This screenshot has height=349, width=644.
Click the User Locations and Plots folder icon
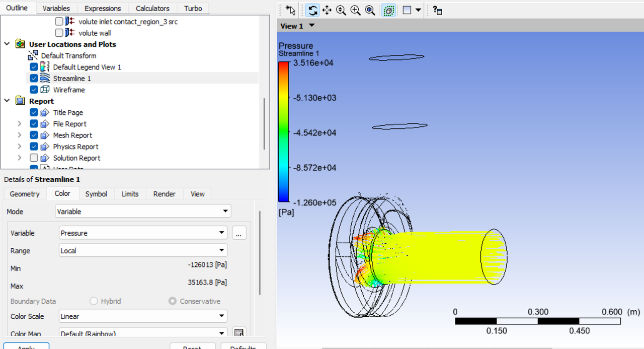coord(21,44)
